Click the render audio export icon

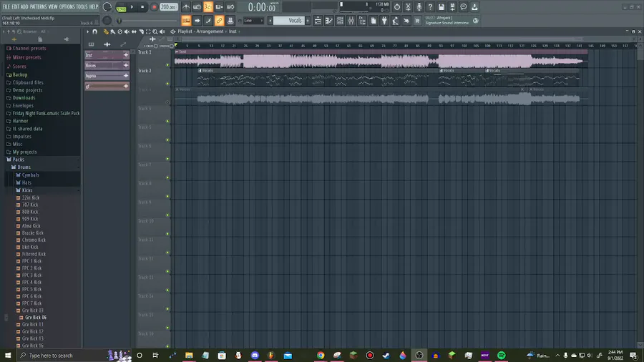point(452,7)
